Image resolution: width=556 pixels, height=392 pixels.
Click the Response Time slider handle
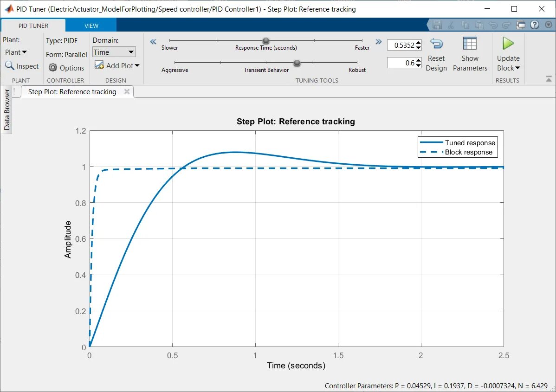265,41
